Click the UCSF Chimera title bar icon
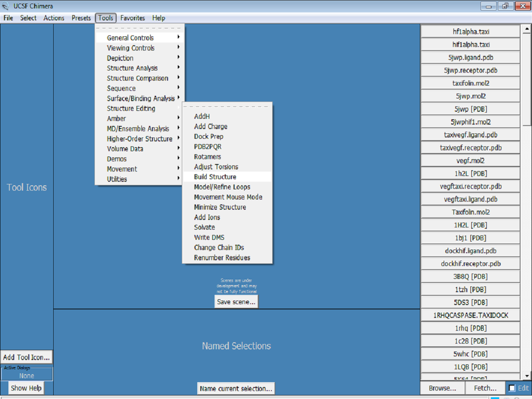 click(5, 7)
